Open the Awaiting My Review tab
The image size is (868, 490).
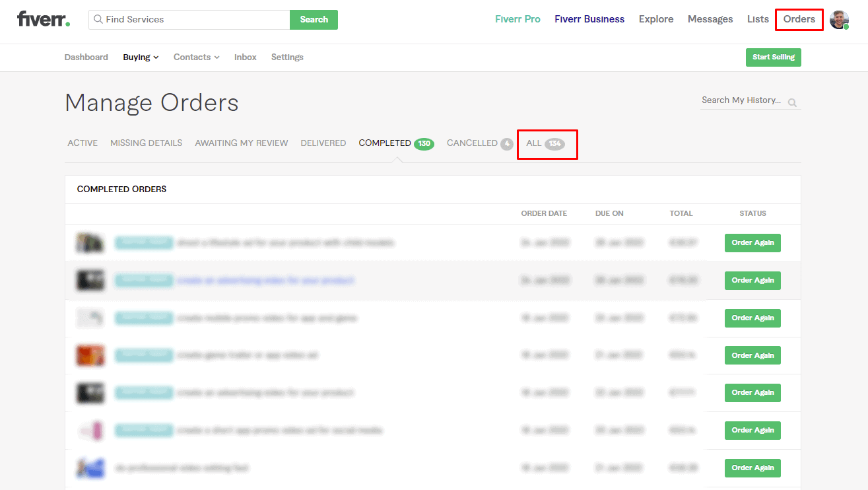coord(242,143)
